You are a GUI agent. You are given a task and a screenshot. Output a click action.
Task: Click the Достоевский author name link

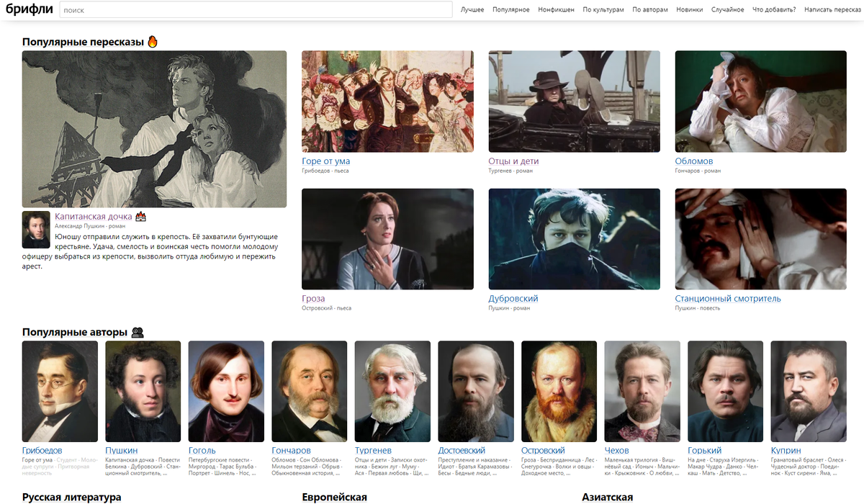[462, 451]
